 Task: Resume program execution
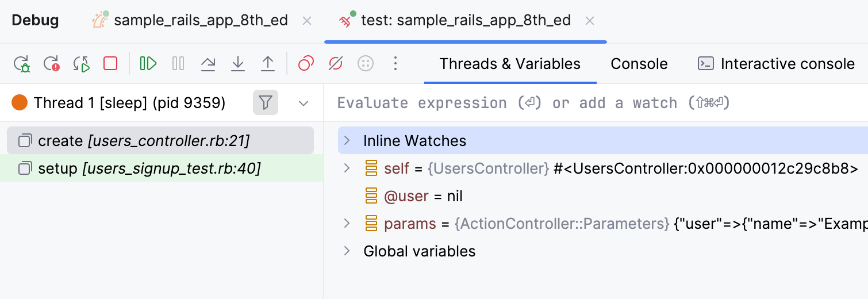click(148, 63)
